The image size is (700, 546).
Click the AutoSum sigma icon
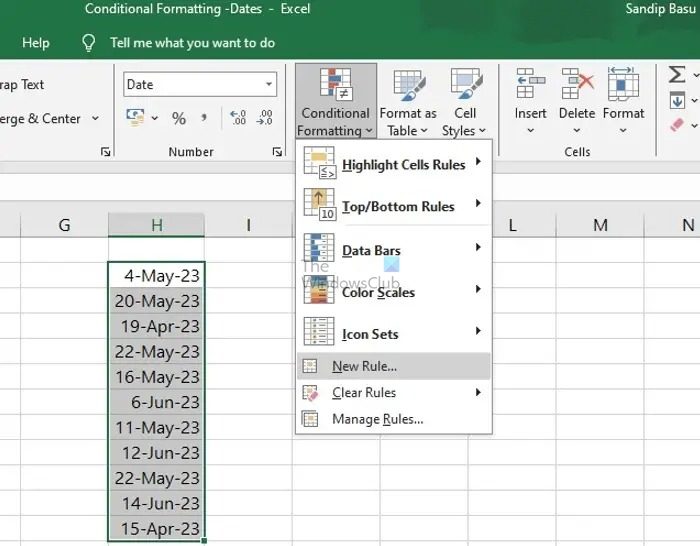[x=677, y=74]
